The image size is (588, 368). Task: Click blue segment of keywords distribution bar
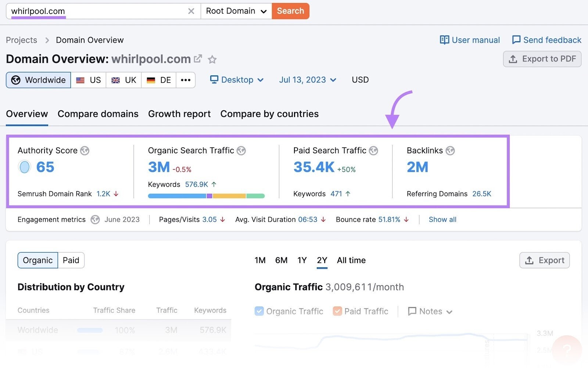tap(177, 196)
